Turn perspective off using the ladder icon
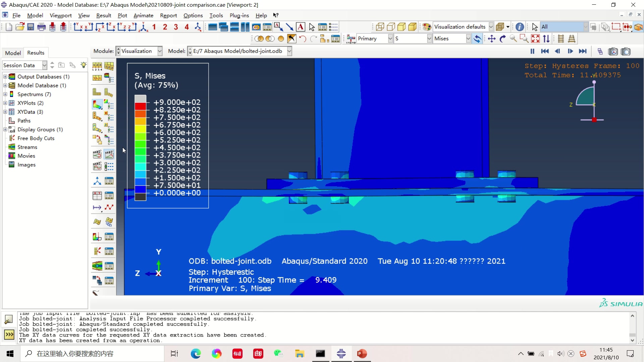 tap(561, 39)
